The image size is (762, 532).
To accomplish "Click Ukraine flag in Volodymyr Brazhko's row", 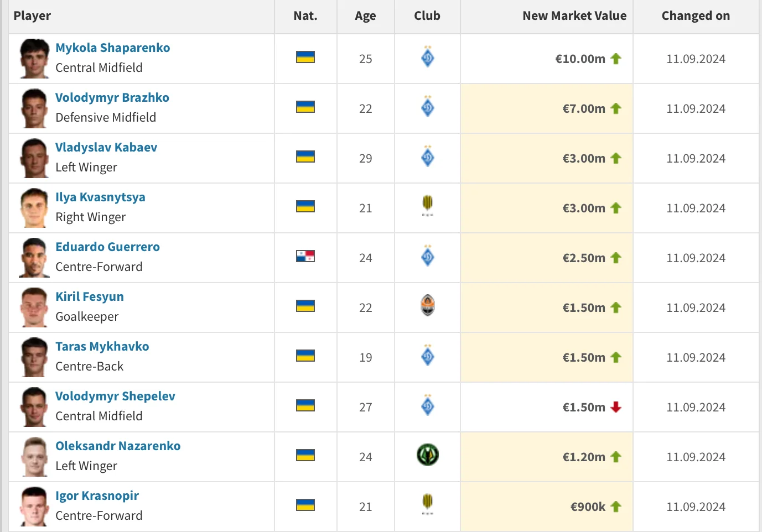I will click(305, 107).
